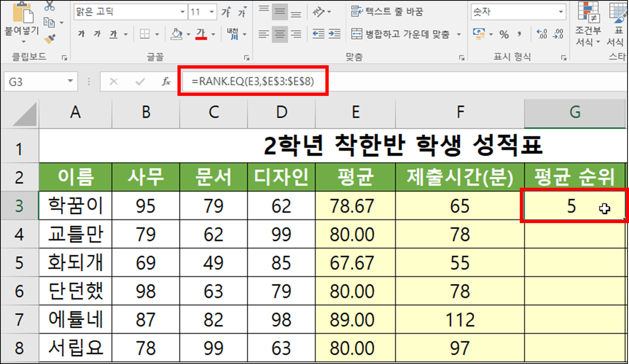Open the underline style dropdown arrow
Image resolution: width=629 pixels, height=364 pixels.
pyautogui.click(x=125, y=35)
